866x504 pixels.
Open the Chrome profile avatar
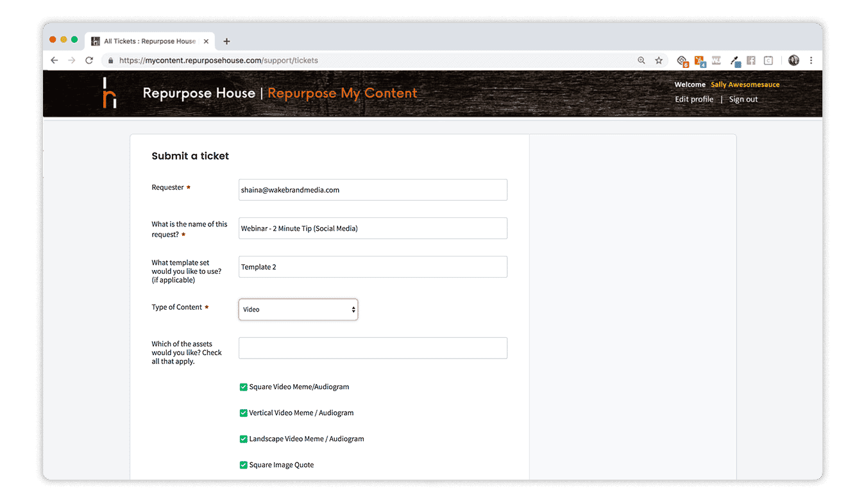coord(794,60)
